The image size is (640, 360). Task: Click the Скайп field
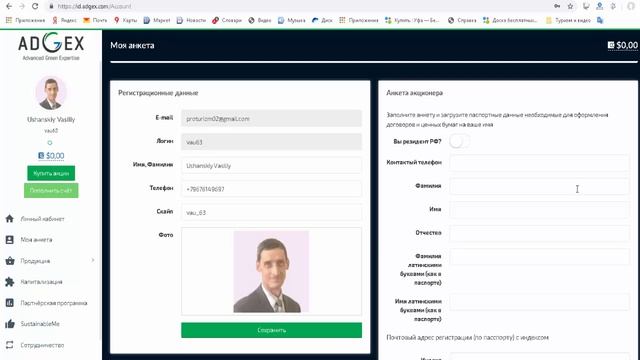point(271,212)
